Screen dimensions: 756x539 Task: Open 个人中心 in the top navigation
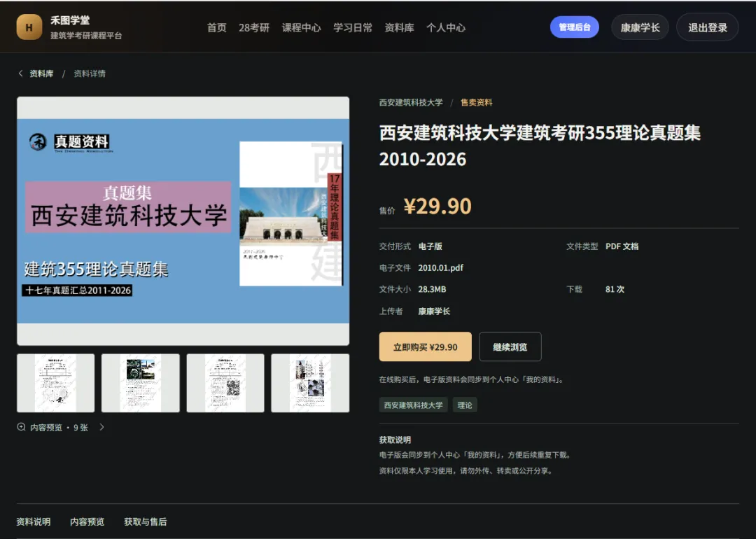(445, 27)
